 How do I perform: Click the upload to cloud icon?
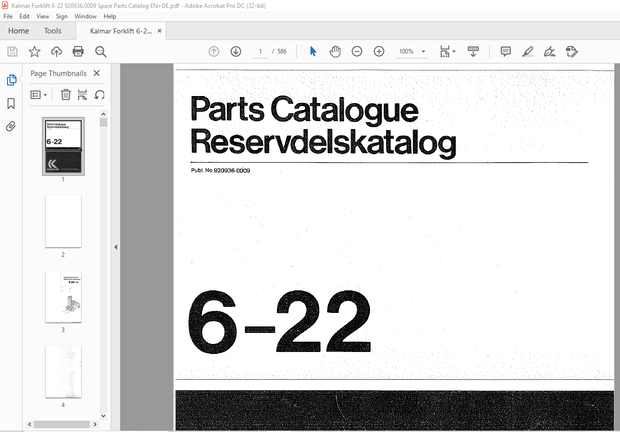pos(57,51)
